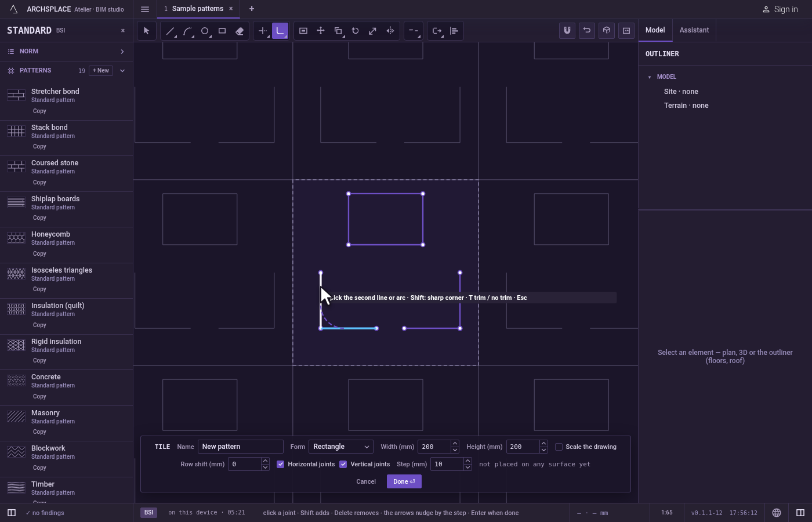The width and height of the screenshot is (812, 522).
Task: Select the Sample patterns document tab
Action: (x=197, y=9)
